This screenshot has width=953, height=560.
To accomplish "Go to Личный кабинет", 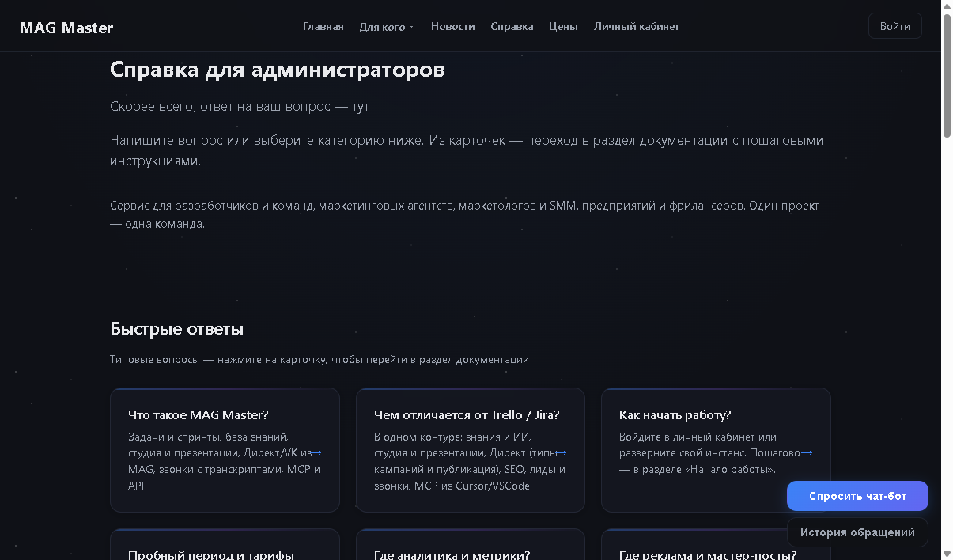I will click(x=637, y=26).
